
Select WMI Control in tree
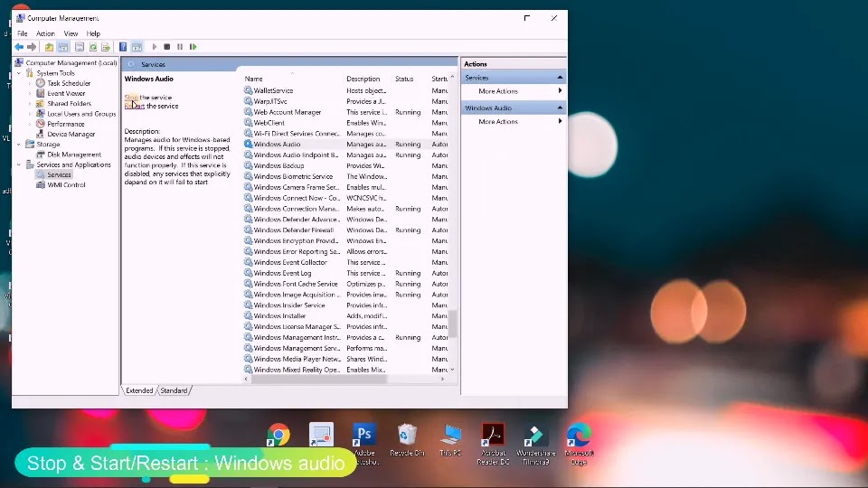[66, 184]
